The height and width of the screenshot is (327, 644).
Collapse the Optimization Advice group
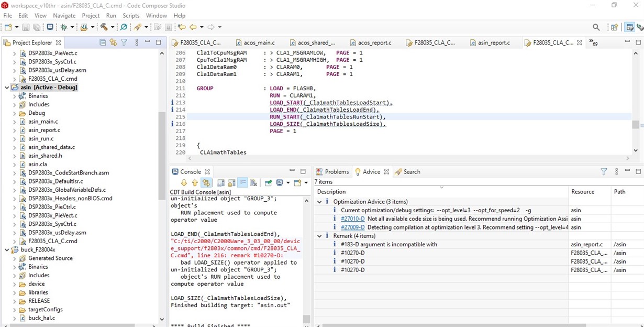(319, 202)
